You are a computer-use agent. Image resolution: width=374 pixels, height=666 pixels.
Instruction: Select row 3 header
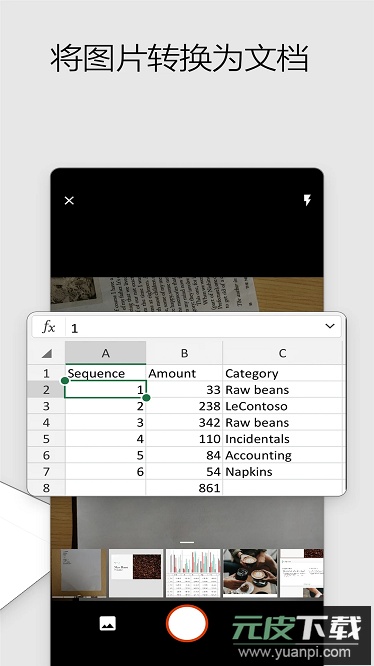46,406
